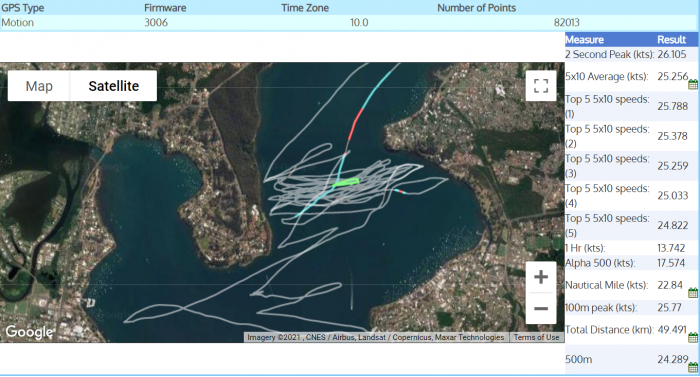
Task: Zoom in with the plus button
Action: [541, 277]
